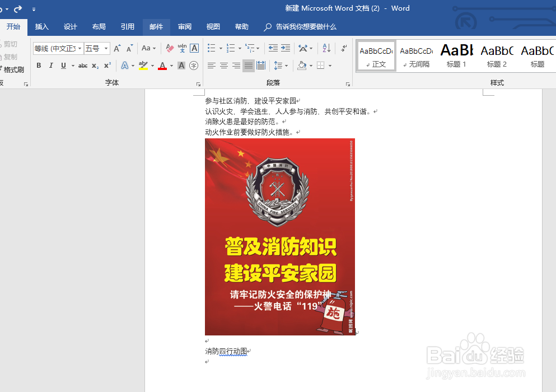Switch to 引用 tab
The image size is (556, 392).
click(127, 27)
